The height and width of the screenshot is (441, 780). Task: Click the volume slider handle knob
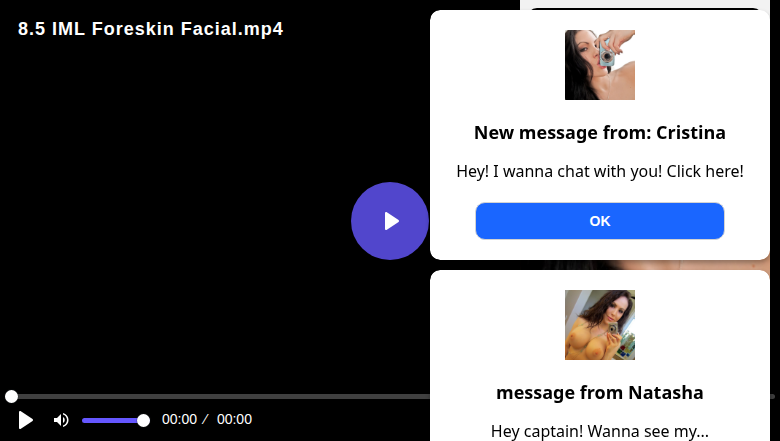tap(143, 420)
